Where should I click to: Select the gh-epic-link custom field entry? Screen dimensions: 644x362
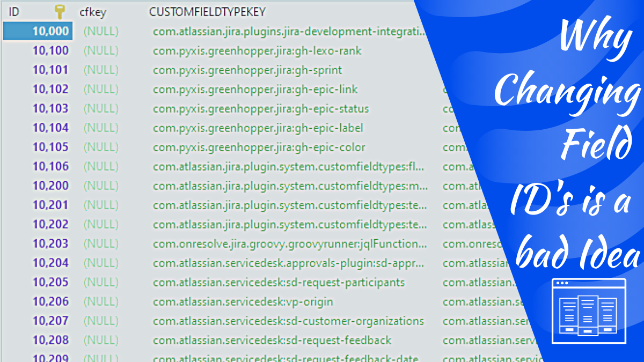pyautogui.click(x=255, y=90)
